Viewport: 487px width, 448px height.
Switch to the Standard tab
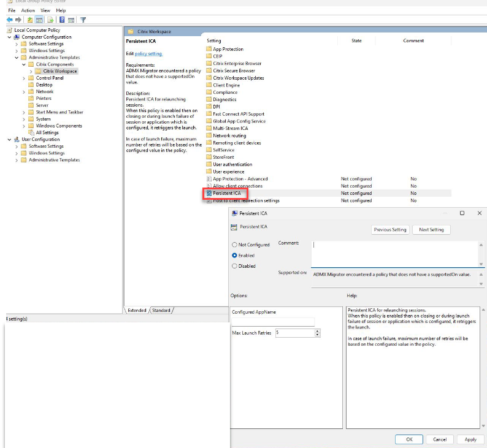coord(161,310)
